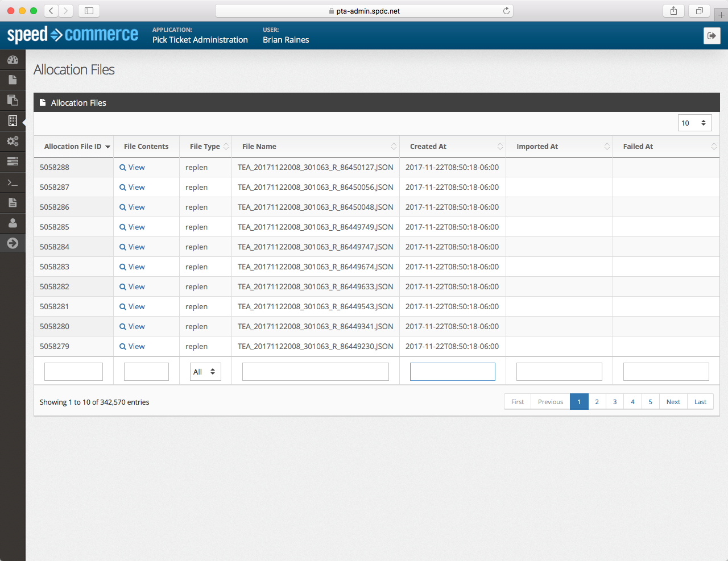Screen dimensions: 728x561
Task: Sort by File Name column
Action: pyautogui.click(x=316, y=146)
